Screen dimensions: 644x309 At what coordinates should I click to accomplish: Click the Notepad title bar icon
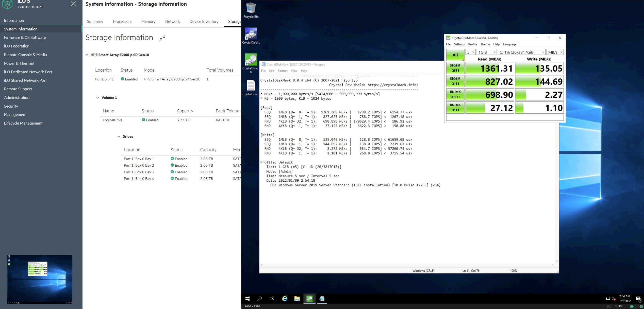click(x=263, y=64)
